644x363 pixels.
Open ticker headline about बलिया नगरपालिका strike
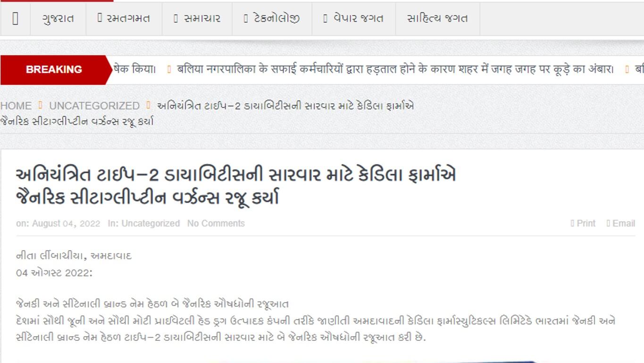point(395,69)
